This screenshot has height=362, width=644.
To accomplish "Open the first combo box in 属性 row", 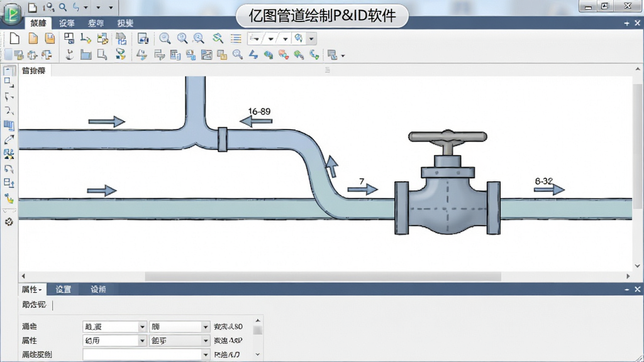I will coord(114,341).
